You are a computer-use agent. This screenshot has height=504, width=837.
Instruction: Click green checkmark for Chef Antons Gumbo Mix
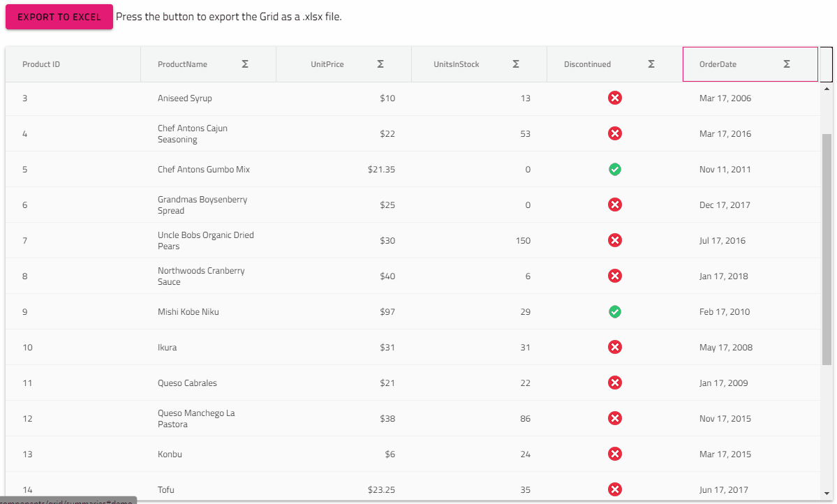[x=615, y=170]
